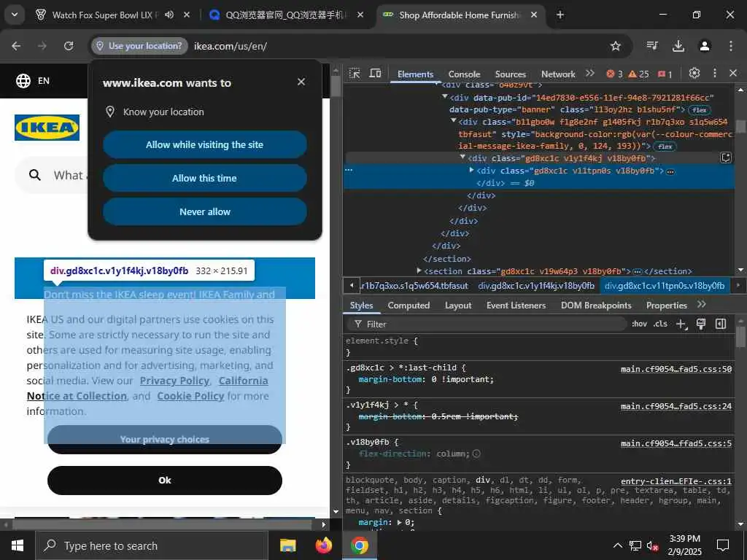
Task: Open the Computed styles tab
Action: point(409,306)
